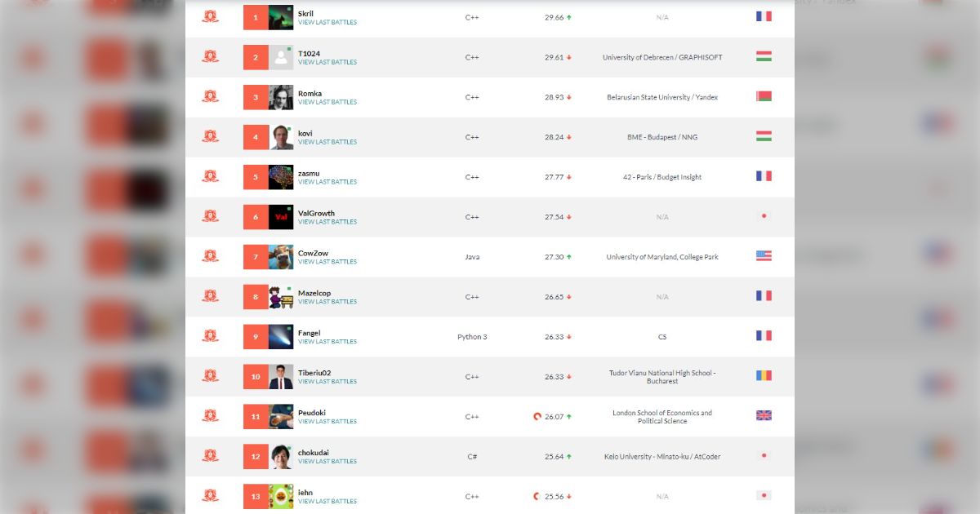Open the CowZow player name
This screenshot has height=514, width=980.
click(x=313, y=253)
